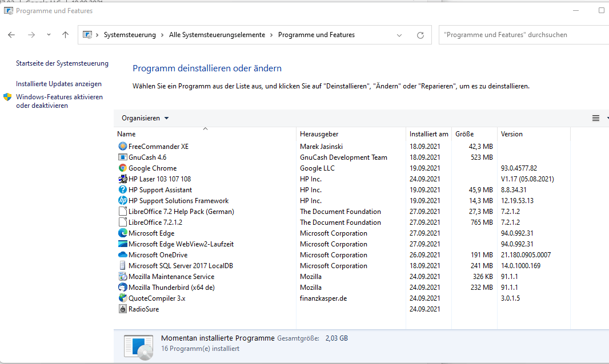
Task: Click install date 26.09.2021
Action: 425,255
